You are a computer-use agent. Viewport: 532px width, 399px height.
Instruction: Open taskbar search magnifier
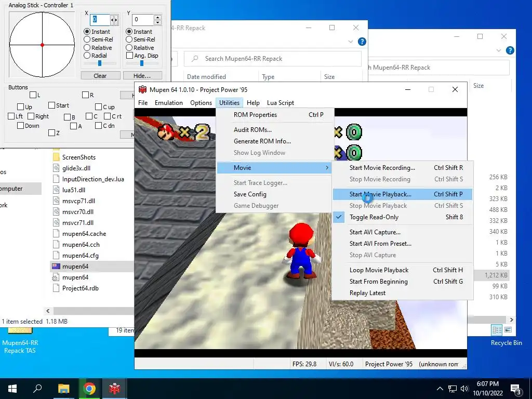tap(37, 388)
